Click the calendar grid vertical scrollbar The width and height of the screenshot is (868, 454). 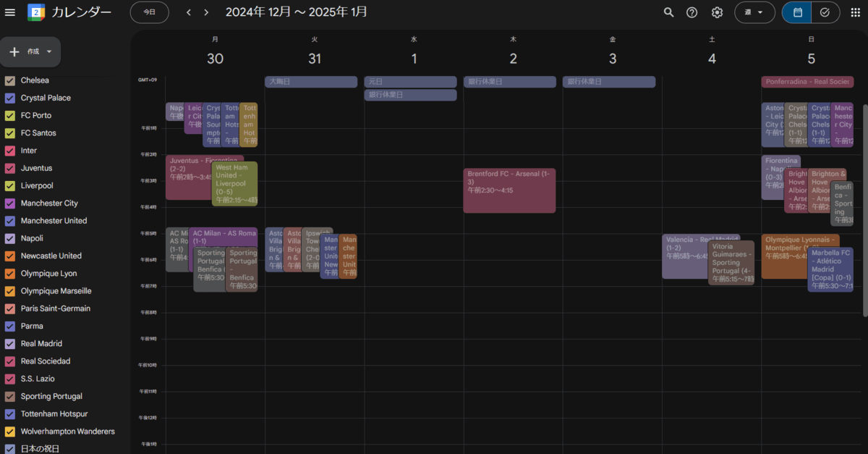(x=865, y=210)
